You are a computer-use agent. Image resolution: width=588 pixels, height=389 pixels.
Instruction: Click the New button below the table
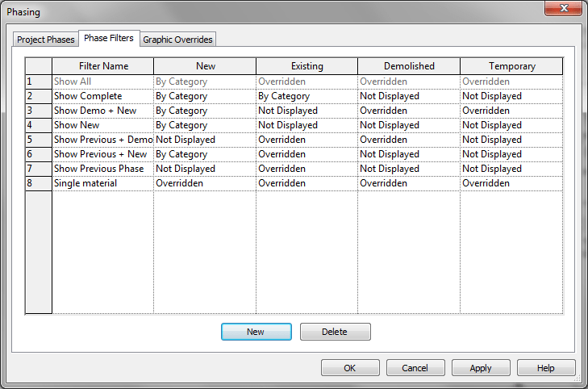point(255,332)
